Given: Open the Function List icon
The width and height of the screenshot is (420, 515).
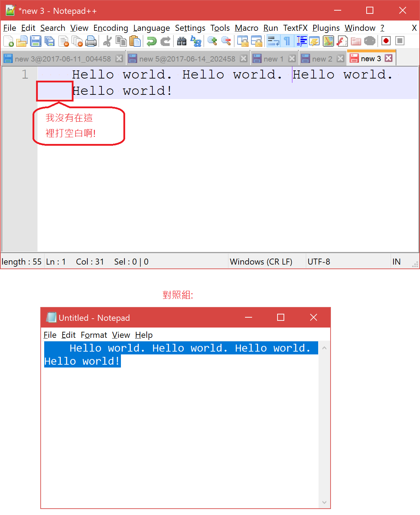Looking at the screenshot, I should [342, 41].
